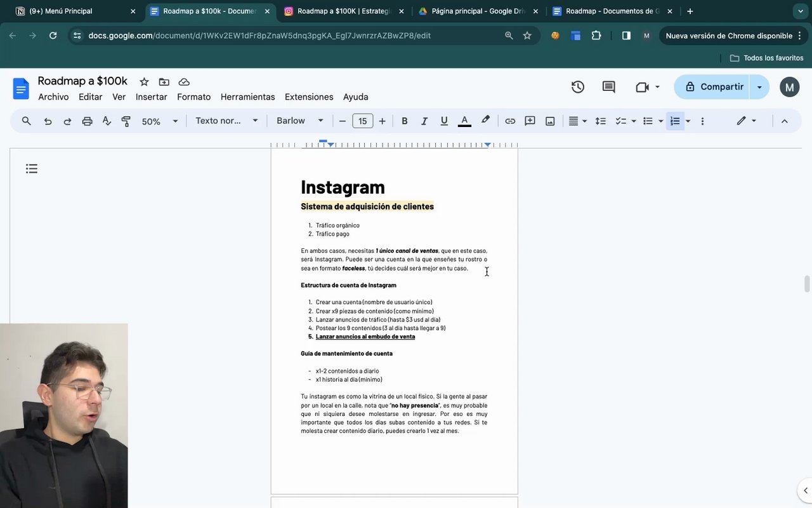Print the document
The height and width of the screenshot is (508, 812).
coord(87,121)
